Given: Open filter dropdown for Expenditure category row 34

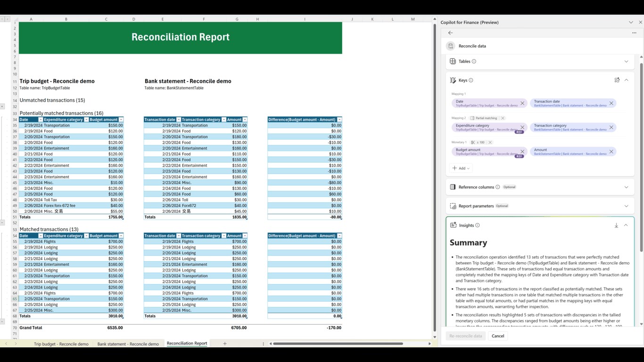Looking at the screenshot, I should click(86, 120).
